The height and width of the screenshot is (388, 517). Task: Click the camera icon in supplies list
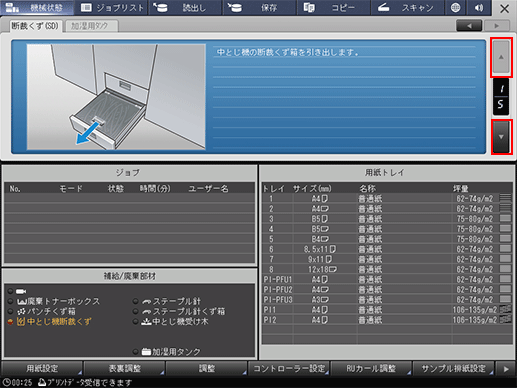point(21,291)
